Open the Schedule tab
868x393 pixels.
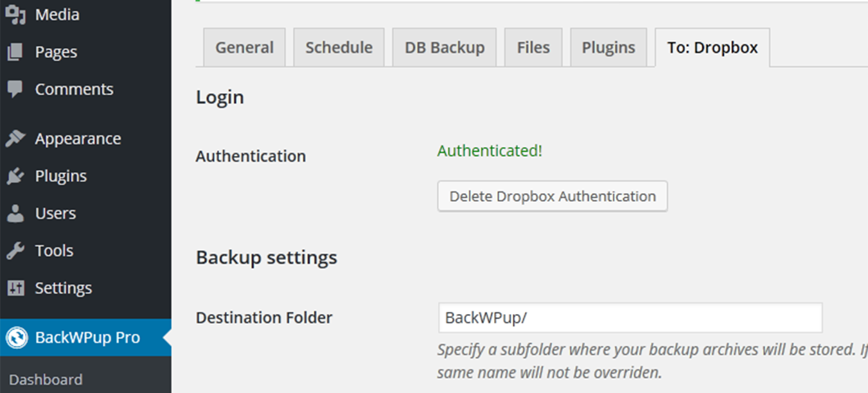click(x=339, y=47)
